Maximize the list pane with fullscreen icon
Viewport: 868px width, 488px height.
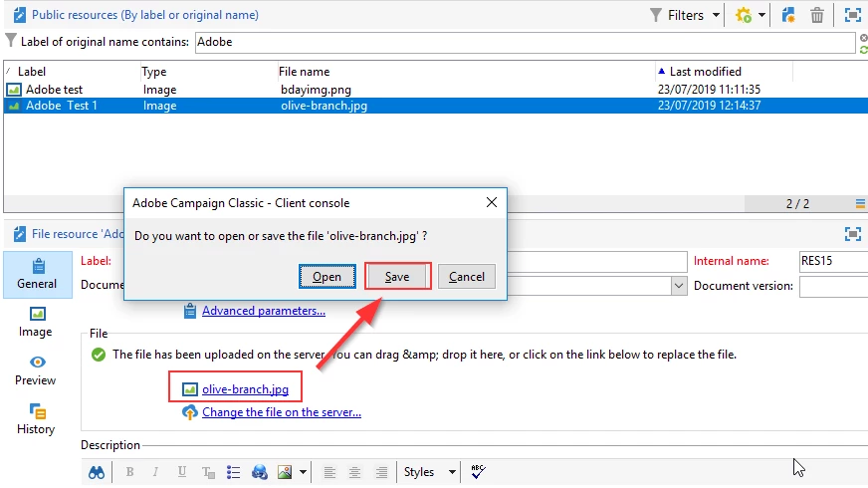click(852, 15)
